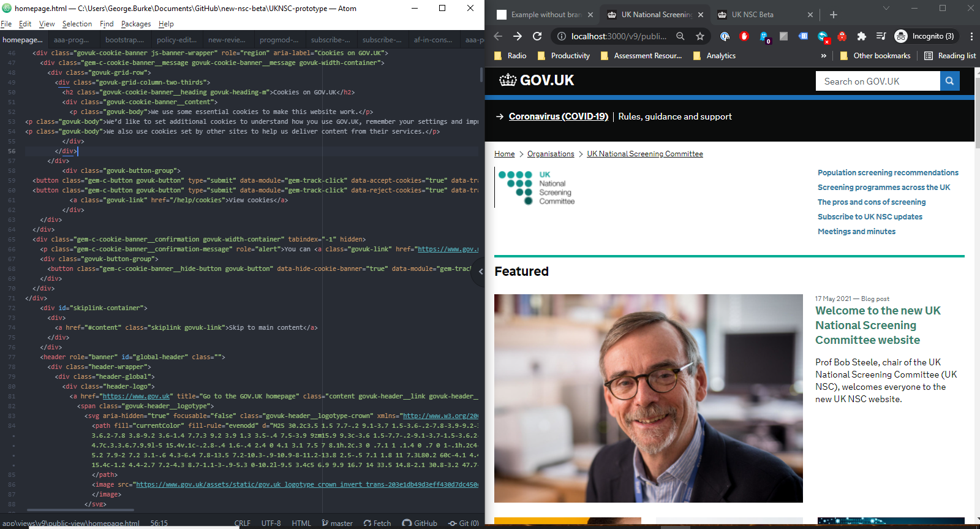
Task: Click the Organisations breadcrumb link
Action: pyautogui.click(x=551, y=154)
